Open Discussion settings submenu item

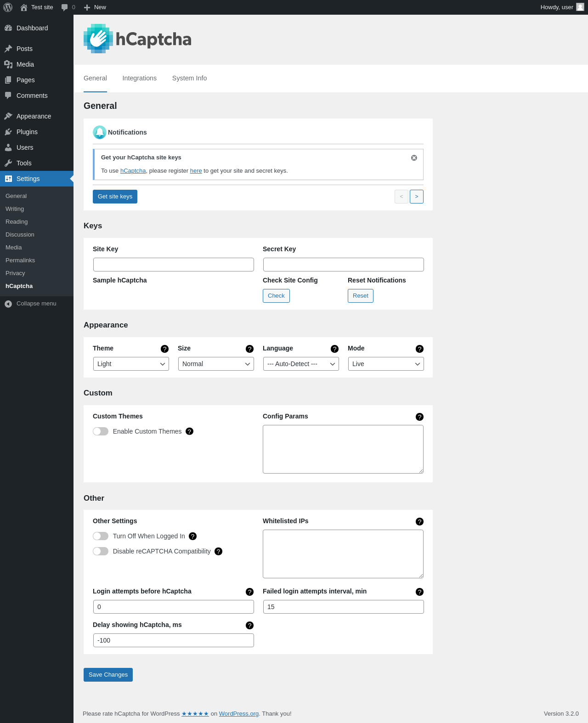click(x=37, y=235)
